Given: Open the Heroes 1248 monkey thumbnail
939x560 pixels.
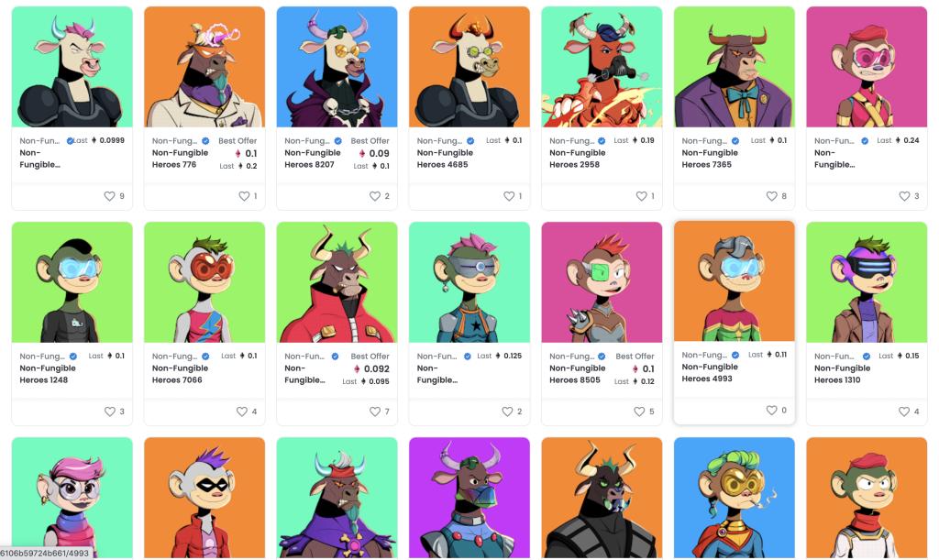Looking at the screenshot, I should (x=72, y=281).
